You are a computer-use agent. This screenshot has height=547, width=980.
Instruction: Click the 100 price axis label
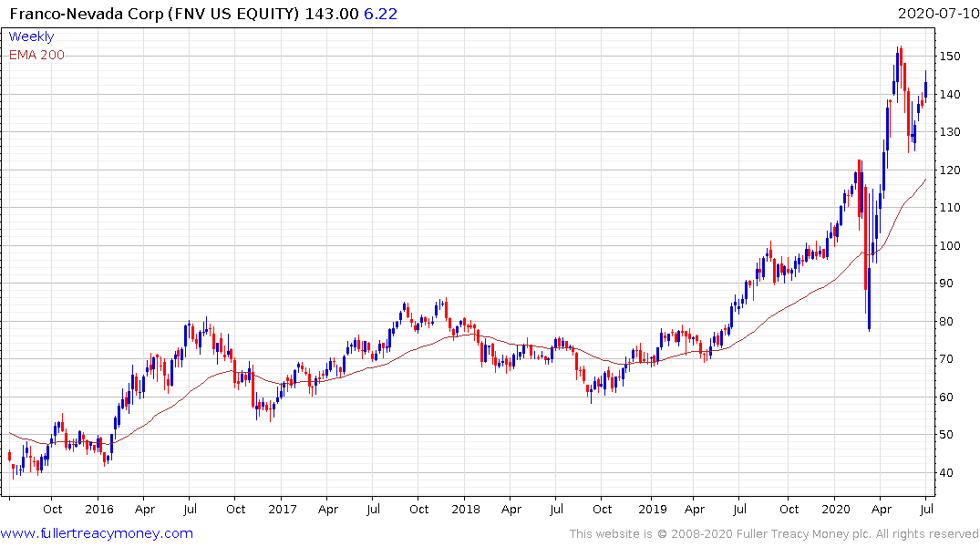950,245
